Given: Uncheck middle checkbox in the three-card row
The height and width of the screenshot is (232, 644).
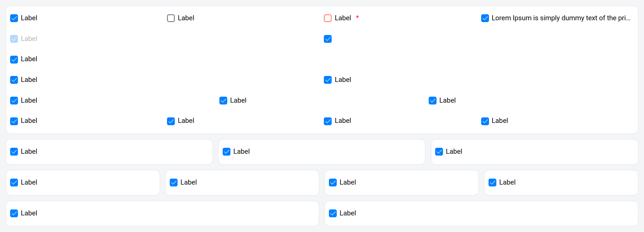Looking at the screenshot, I should pyautogui.click(x=226, y=152).
